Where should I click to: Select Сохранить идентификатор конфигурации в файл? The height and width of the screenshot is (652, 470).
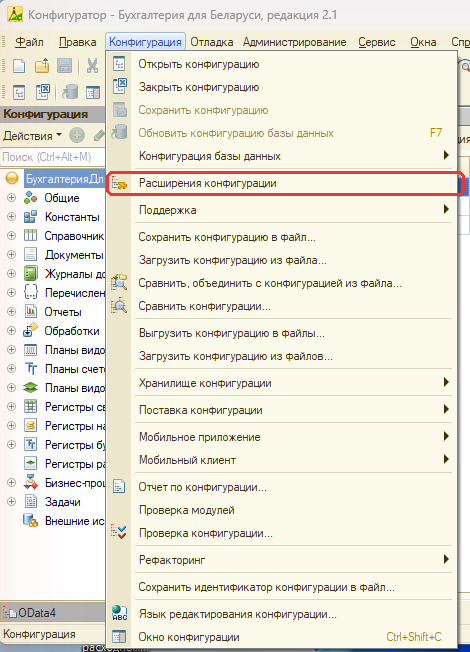[282, 587]
